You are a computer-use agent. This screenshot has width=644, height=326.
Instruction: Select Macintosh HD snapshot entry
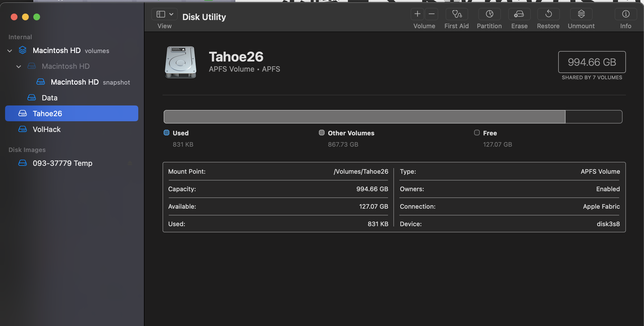[x=75, y=82]
